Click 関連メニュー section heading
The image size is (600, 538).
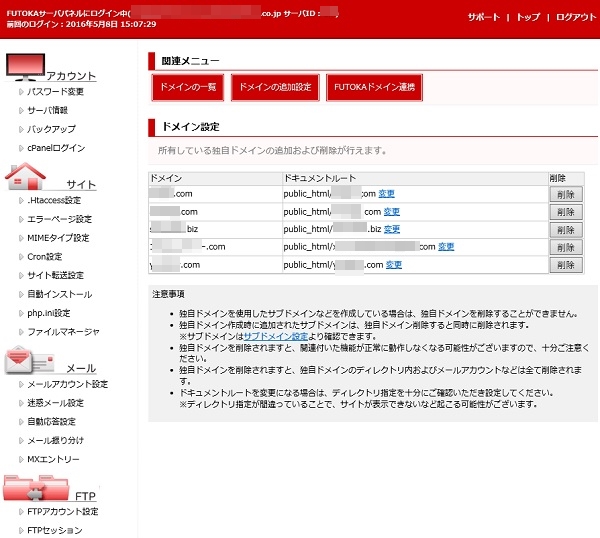coord(190,61)
